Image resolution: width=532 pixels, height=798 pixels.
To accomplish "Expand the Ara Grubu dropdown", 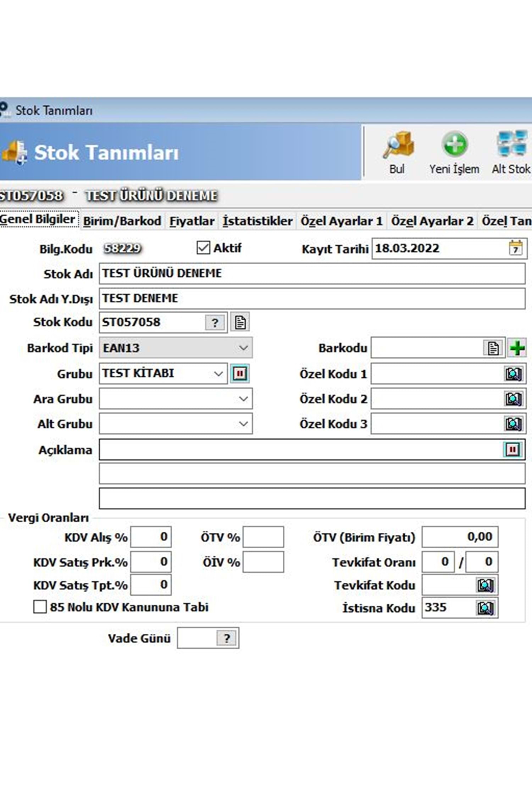I will point(243,399).
